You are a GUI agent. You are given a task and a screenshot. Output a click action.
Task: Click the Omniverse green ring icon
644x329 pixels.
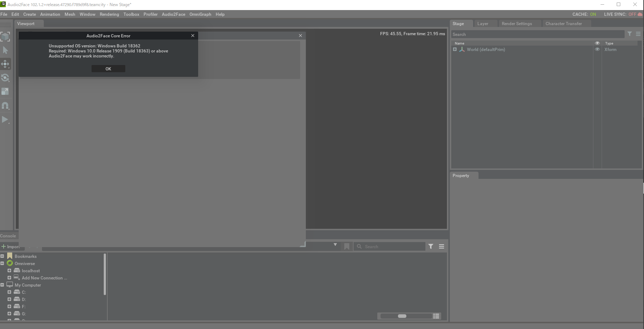[10, 263]
